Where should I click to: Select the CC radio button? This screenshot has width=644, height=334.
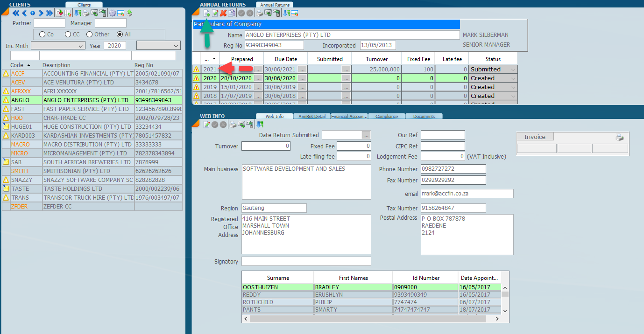pyautogui.click(x=68, y=35)
